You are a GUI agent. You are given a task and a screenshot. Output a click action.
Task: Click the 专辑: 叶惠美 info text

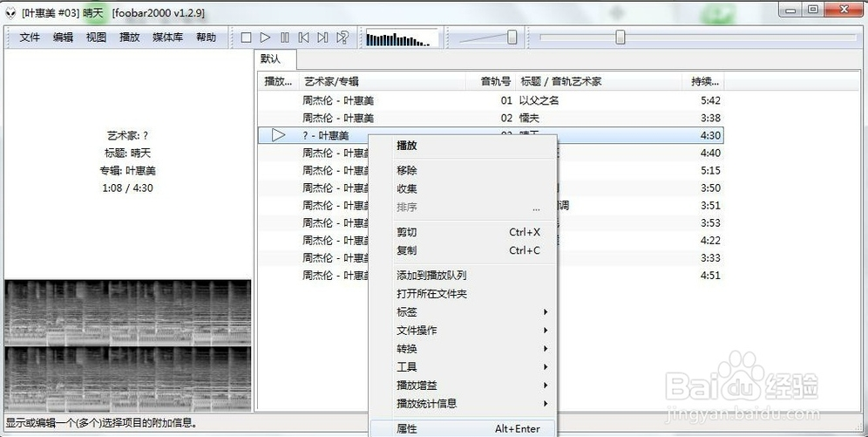click(127, 171)
